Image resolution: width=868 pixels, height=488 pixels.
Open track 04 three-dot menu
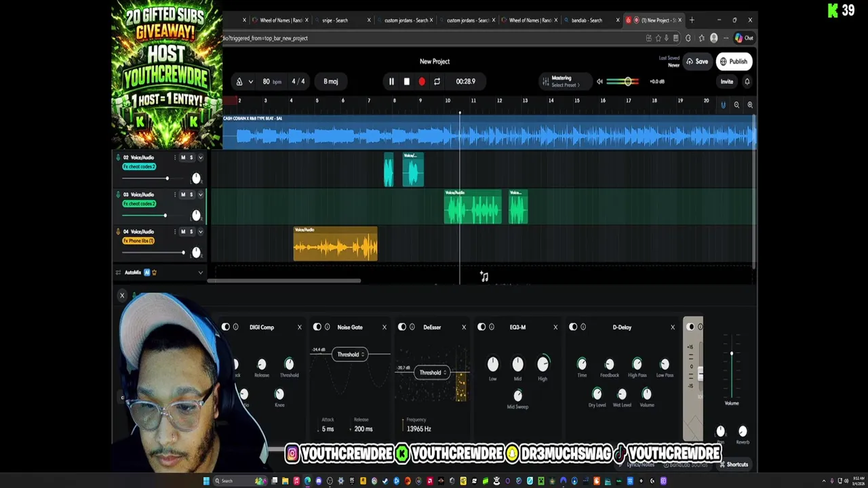175,232
